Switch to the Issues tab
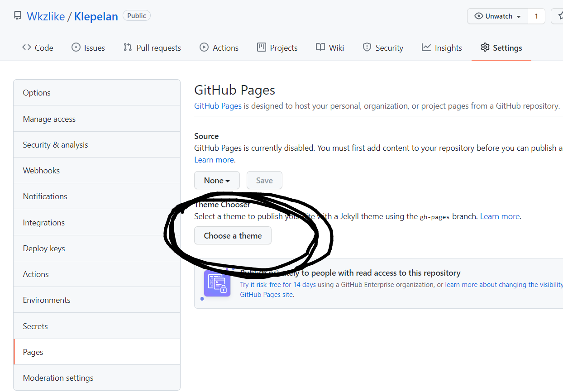This screenshot has height=392, width=563. pos(88,48)
